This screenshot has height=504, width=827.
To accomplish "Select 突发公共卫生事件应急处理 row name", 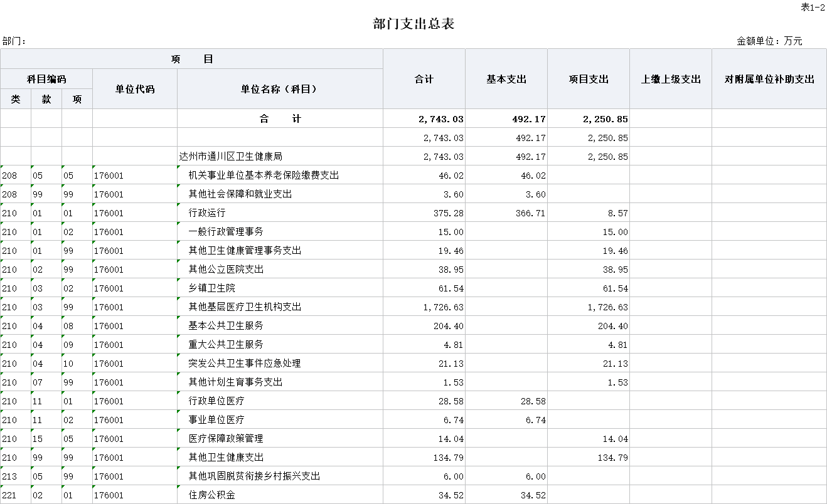I will (245, 363).
